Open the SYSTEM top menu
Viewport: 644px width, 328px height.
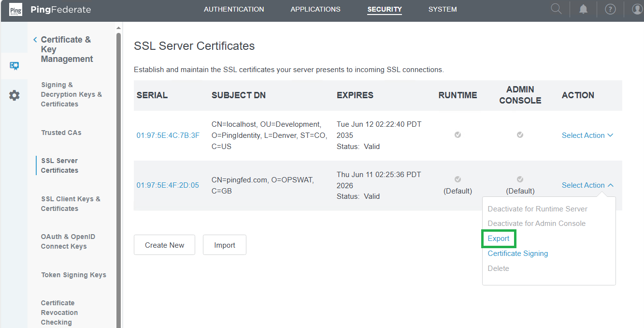tap(443, 9)
